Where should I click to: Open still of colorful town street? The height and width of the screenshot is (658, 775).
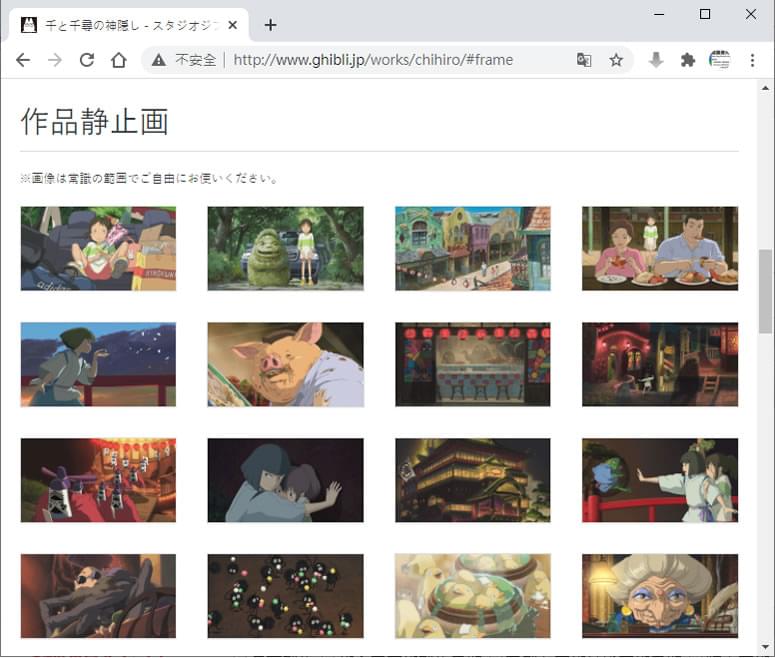click(473, 249)
